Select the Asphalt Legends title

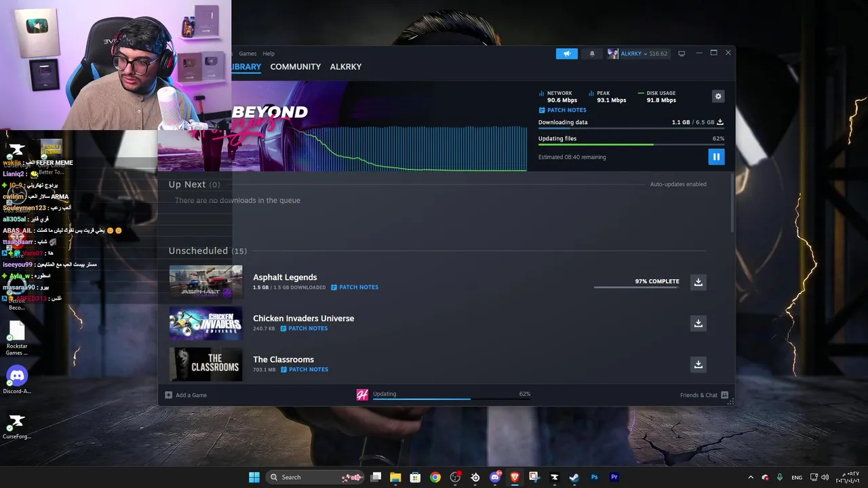285,277
